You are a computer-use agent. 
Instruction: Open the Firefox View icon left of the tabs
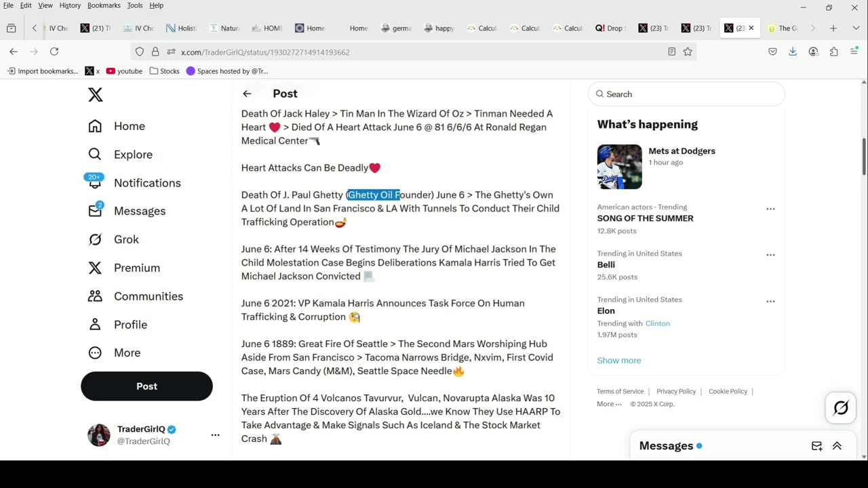click(x=11, y=28)
